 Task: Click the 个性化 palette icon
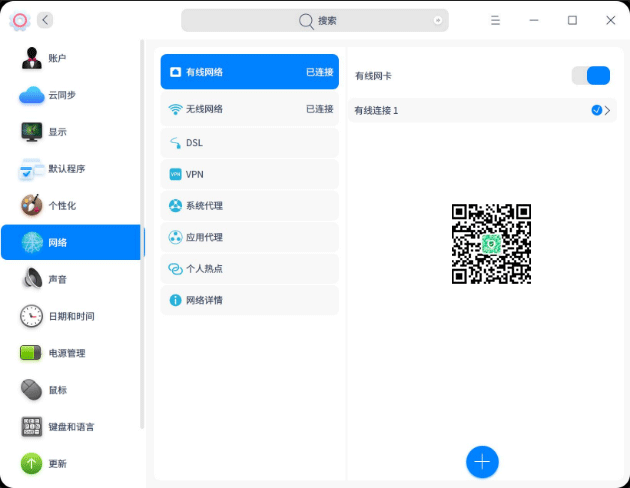pyautogui.click(x=32, y=205)
